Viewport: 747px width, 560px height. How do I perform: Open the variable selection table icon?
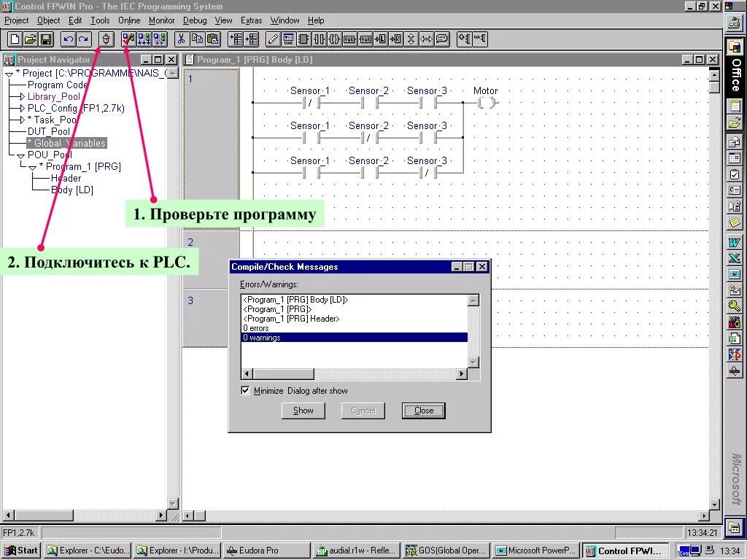[288, 39]
